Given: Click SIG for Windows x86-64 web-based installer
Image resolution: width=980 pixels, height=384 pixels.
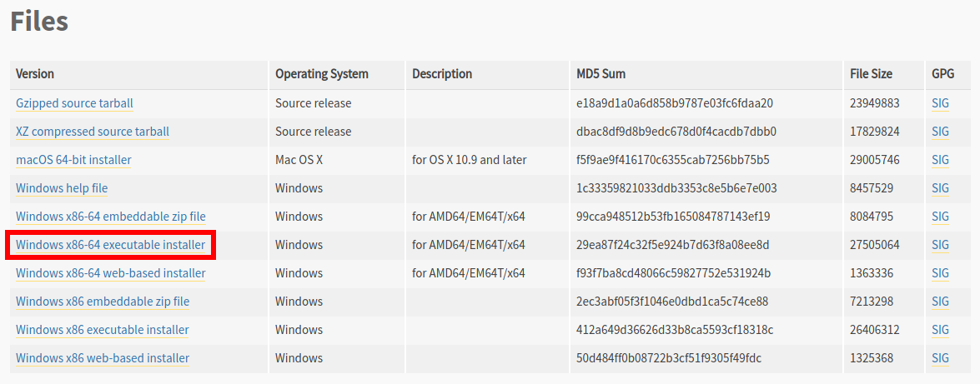Looking at the screenshot, I should click(940, 273).
